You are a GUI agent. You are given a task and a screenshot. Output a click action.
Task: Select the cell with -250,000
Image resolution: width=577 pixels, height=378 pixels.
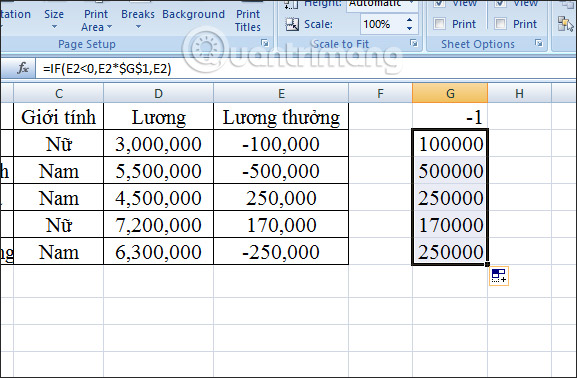tap(281, 252)
